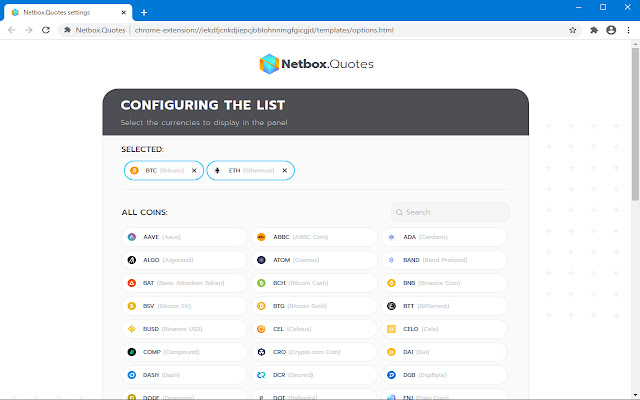Choose CEL (Celsius) label
This screenshot has width=640, height=400.
pyautogui.click(x=292, y=329)
